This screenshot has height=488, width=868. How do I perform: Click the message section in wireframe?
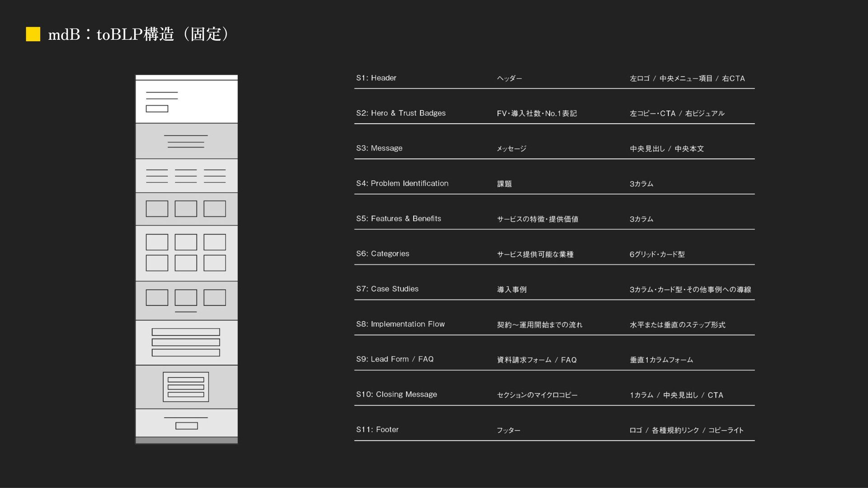click(186, 141)
